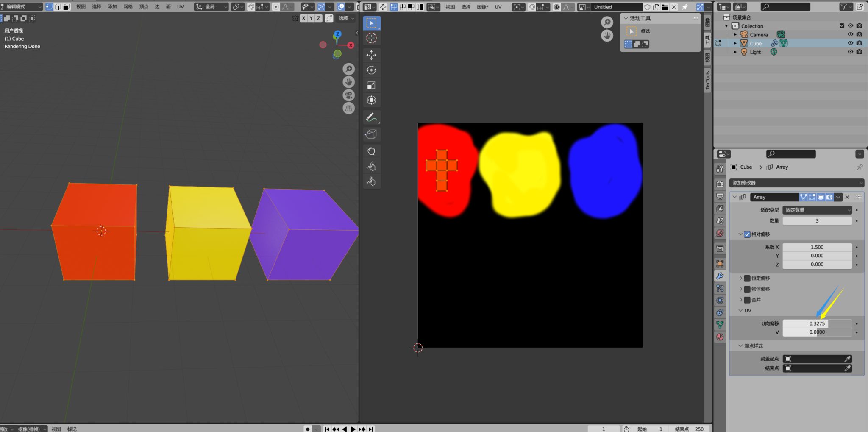This screenshot has height=432, width=868.
Task: Open the 网格 menu in 3D viewport
Action: coord(128,7)
